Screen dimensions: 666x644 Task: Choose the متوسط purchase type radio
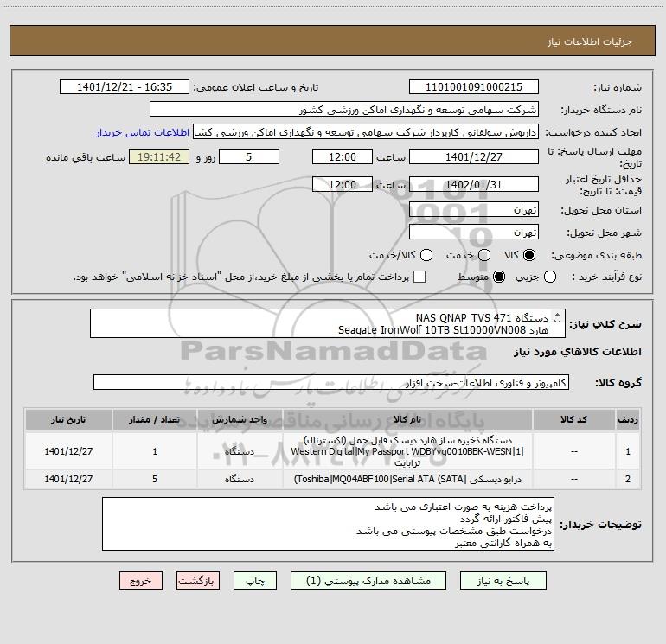click(x=499, y=277)
